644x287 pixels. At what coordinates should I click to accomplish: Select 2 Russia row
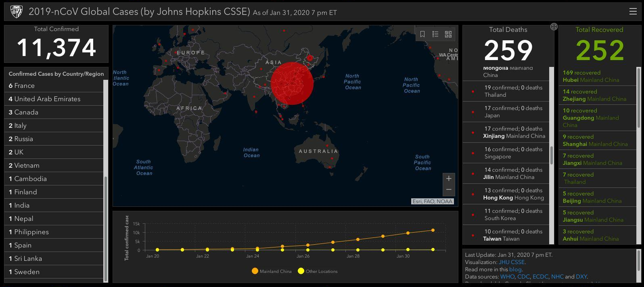[54, 139]
